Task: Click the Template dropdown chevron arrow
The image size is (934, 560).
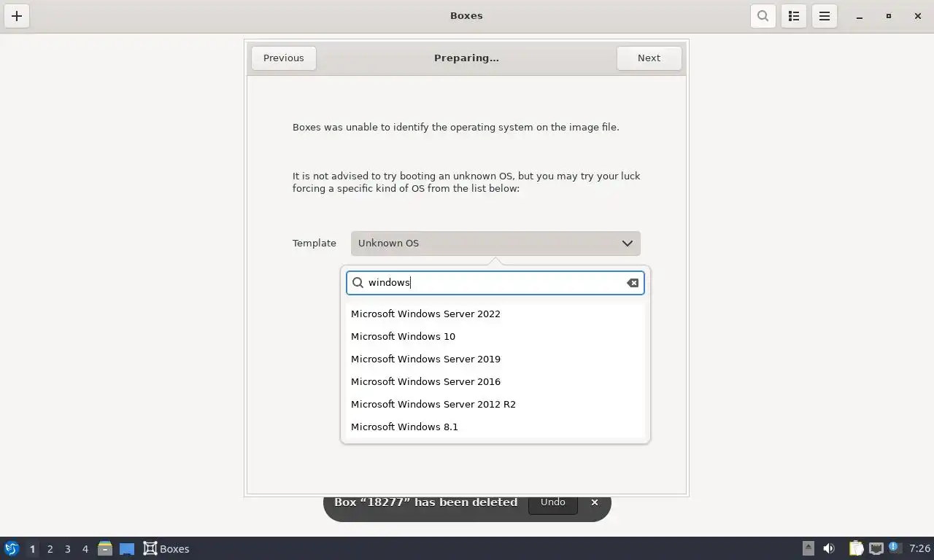Action: click(627, 244)
